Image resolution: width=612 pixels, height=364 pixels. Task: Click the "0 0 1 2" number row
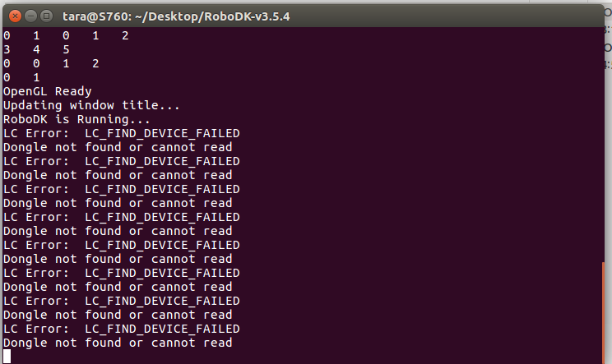click(51, 63)
